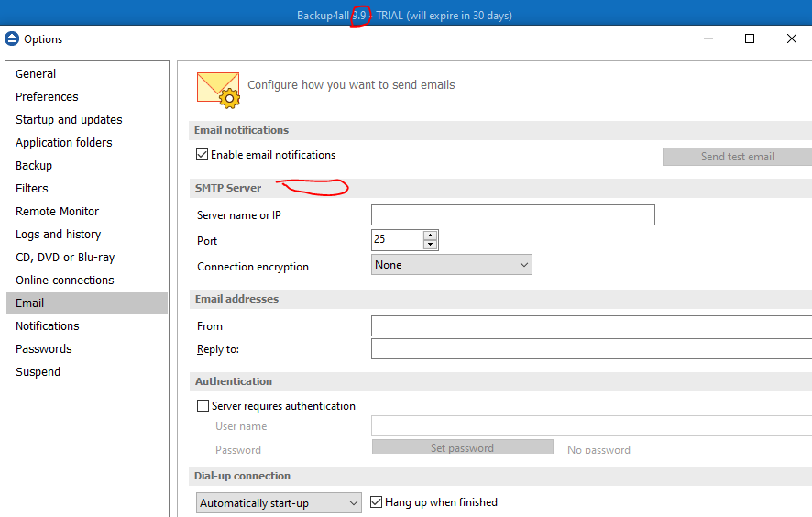Untick Hang up when finished
Image resolution: width=812 pixels, height=517 pixels.
click(x=377, y=502)
